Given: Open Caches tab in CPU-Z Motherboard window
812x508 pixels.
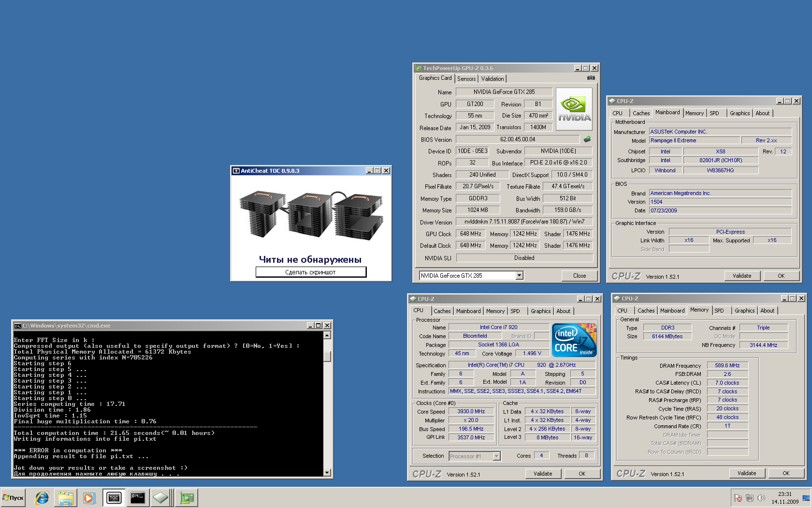Looking at the screenshot, I should coord(641,113).
